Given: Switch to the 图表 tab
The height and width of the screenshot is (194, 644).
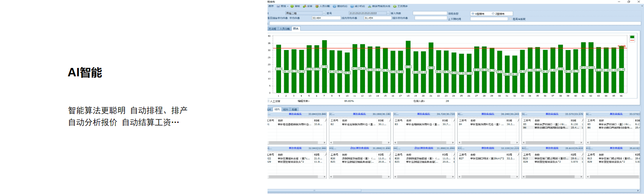Looking at the screenshot, I should pyautogui.click(x=296, y=29).
